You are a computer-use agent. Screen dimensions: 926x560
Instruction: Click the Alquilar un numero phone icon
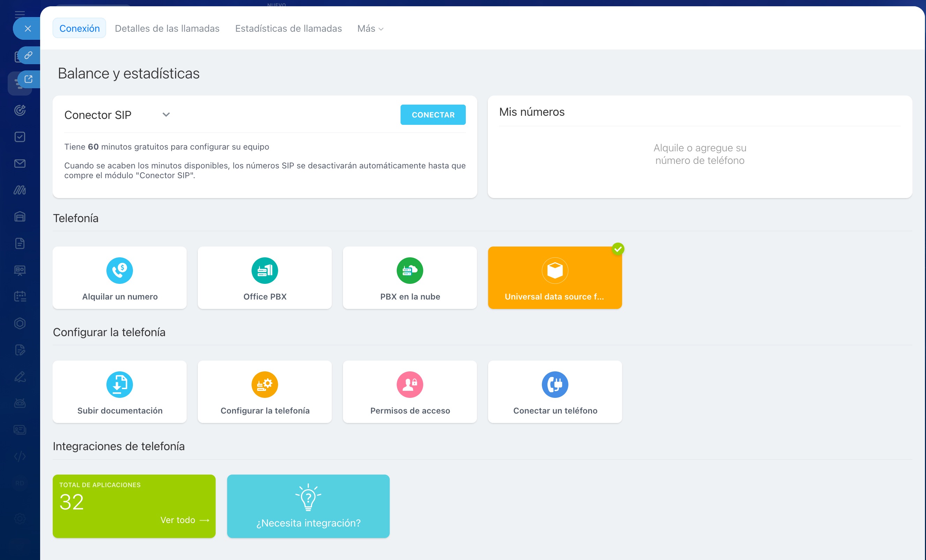click(x=120, y=271)
